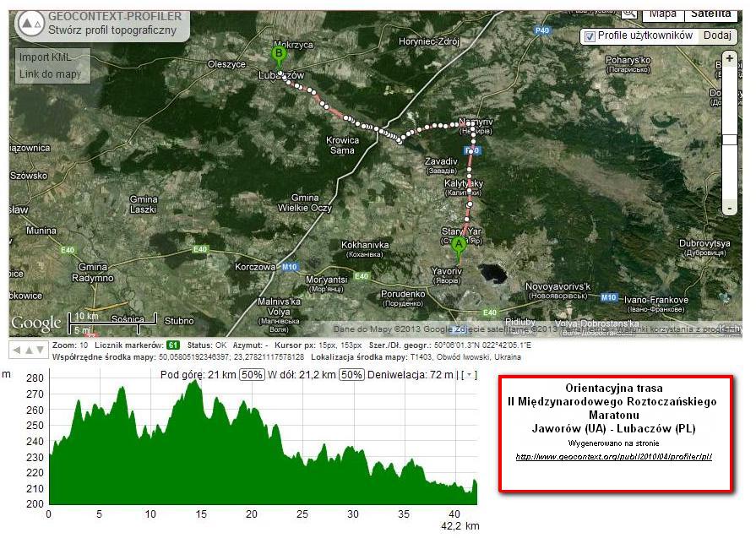Switch to the Satelita view
756x538 pixels.
coord(711,14)
